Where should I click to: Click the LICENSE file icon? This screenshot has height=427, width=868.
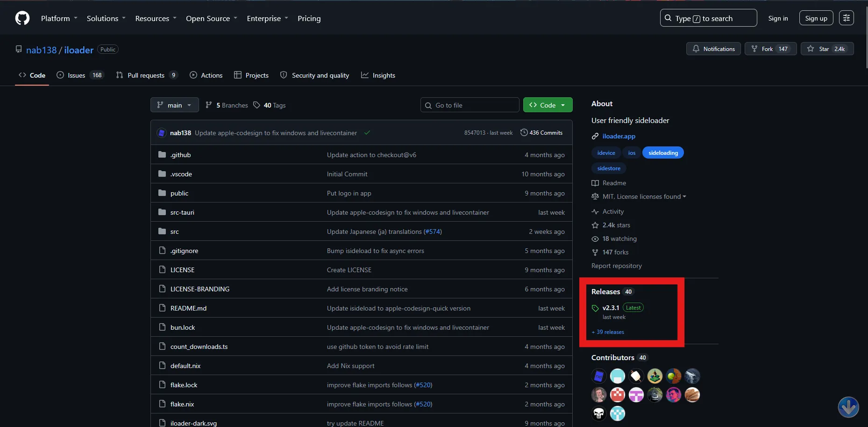(162, 270)
